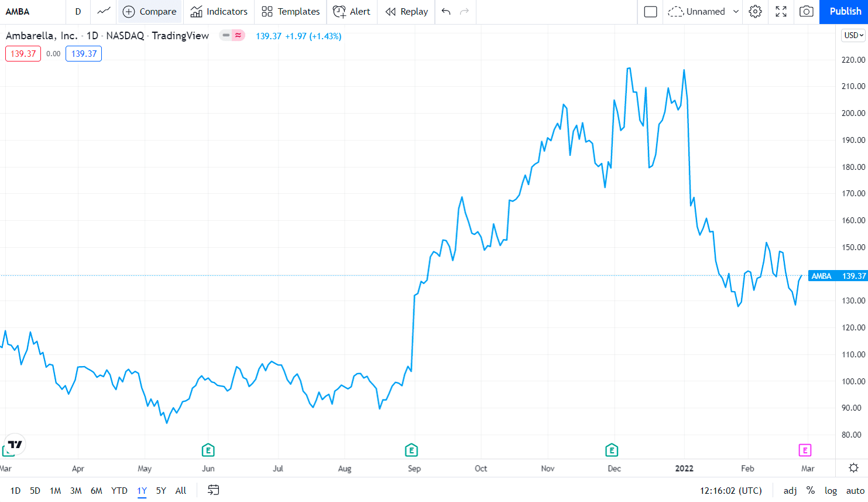The image size is (868, 502).
Task: Select the 3M time range
Action: [x=76, y=490]
